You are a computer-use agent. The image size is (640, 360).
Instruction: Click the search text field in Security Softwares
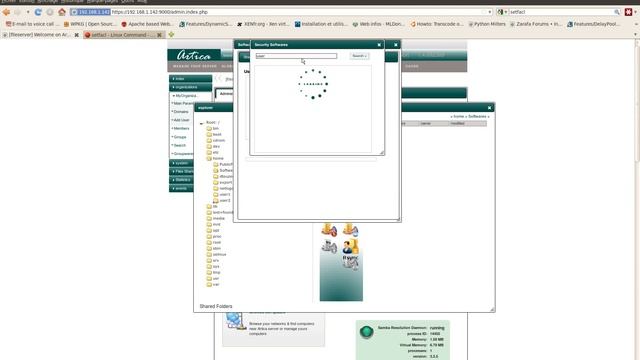point(296,56)
